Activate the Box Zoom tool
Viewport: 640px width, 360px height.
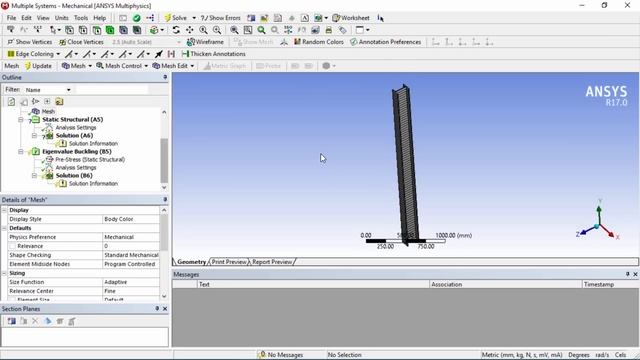point(217,30)
